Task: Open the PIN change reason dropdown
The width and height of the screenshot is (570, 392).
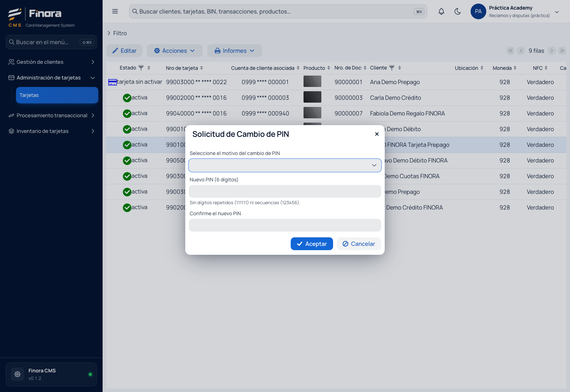Action: [285, 165]
